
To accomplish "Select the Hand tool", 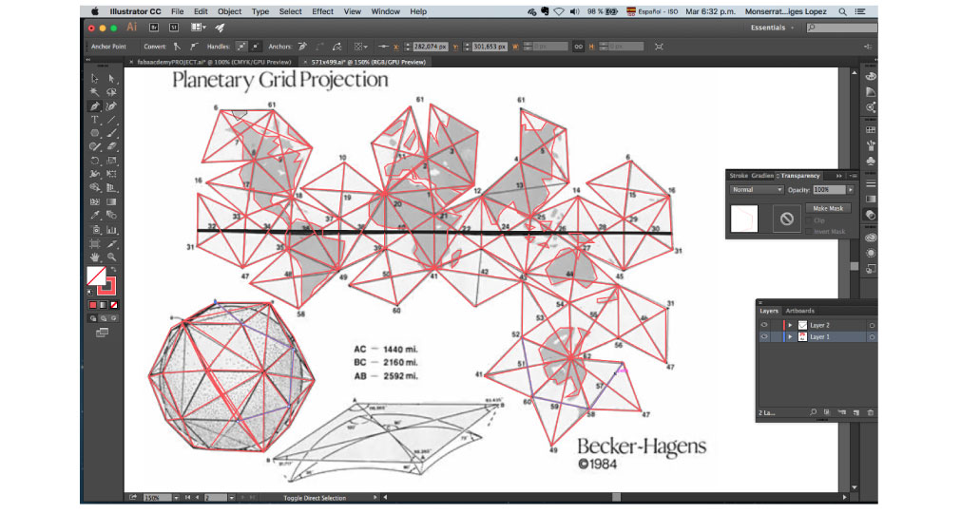I will pyautogui.click(x=94, y=257).
